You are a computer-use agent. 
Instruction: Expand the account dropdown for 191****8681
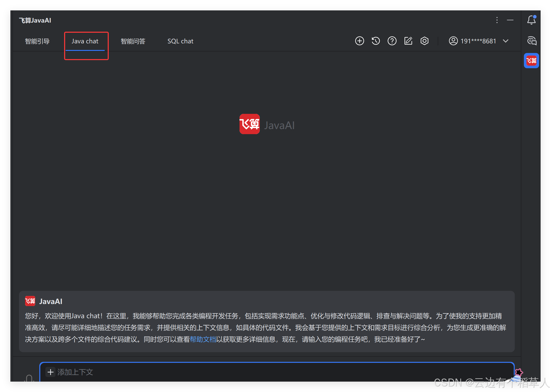pyautogui.click(x=506, y=41)
